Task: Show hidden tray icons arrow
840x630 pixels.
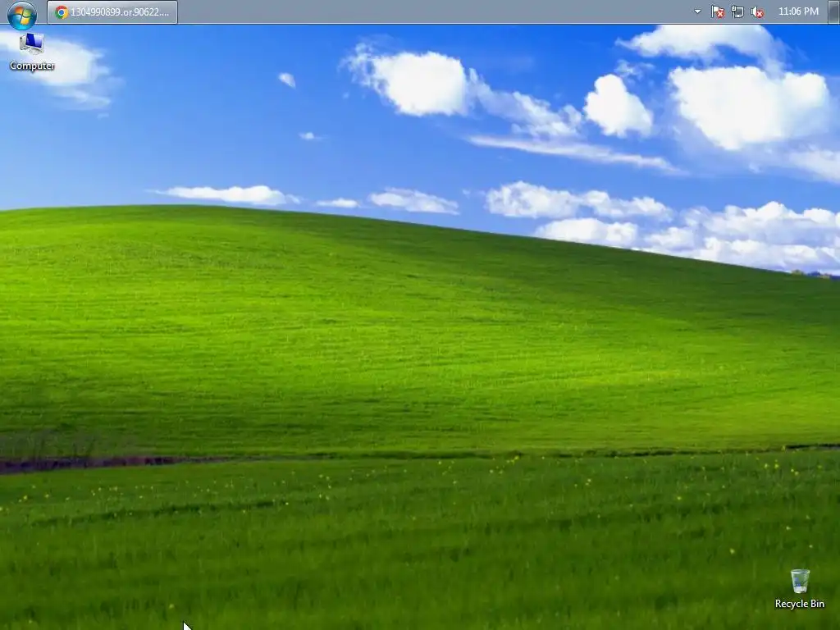Action: click(697, 11)
